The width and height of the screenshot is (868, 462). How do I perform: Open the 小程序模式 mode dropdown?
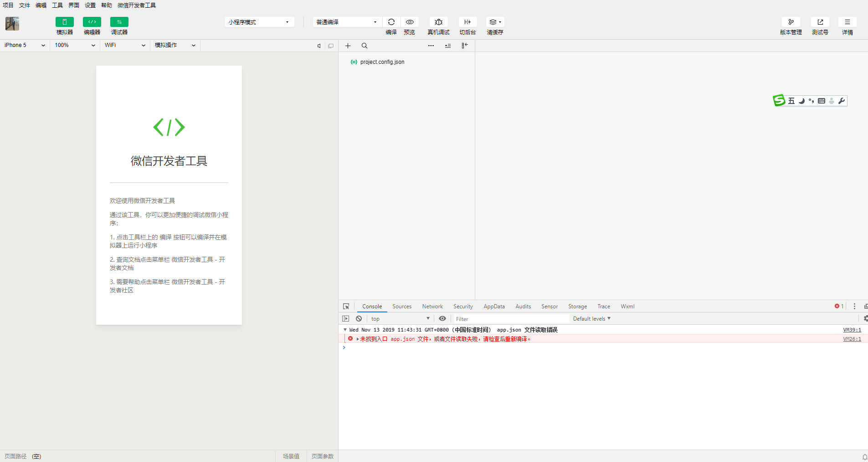tap(259, 22)
